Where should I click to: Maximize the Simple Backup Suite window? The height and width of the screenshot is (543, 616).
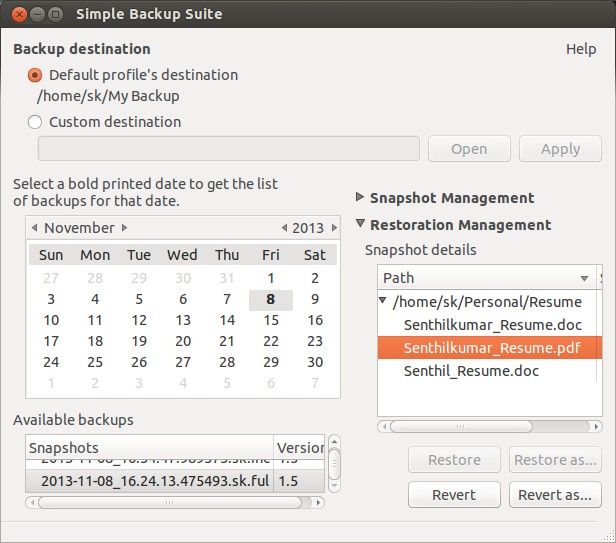click(55, 15)
